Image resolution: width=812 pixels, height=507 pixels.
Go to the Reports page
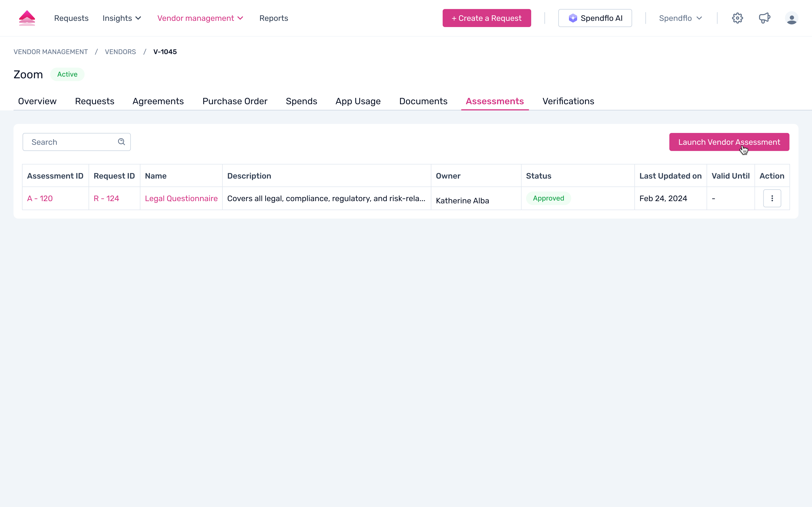tap(273, 18)
